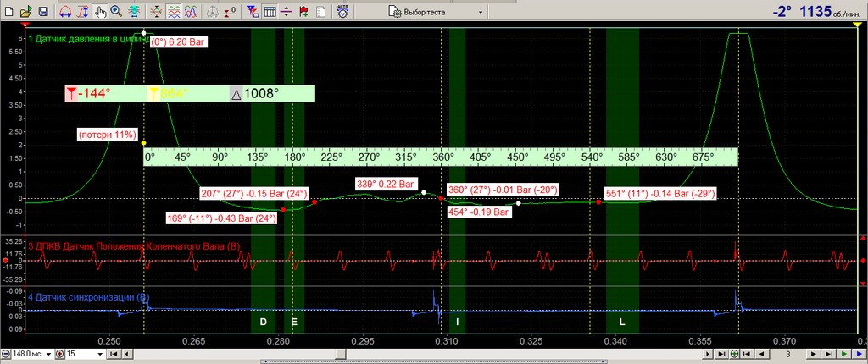Screen dimensions: 868x364
Task: Click the 360° (27°) -0.01 Bar annotation
Action: 502,190
